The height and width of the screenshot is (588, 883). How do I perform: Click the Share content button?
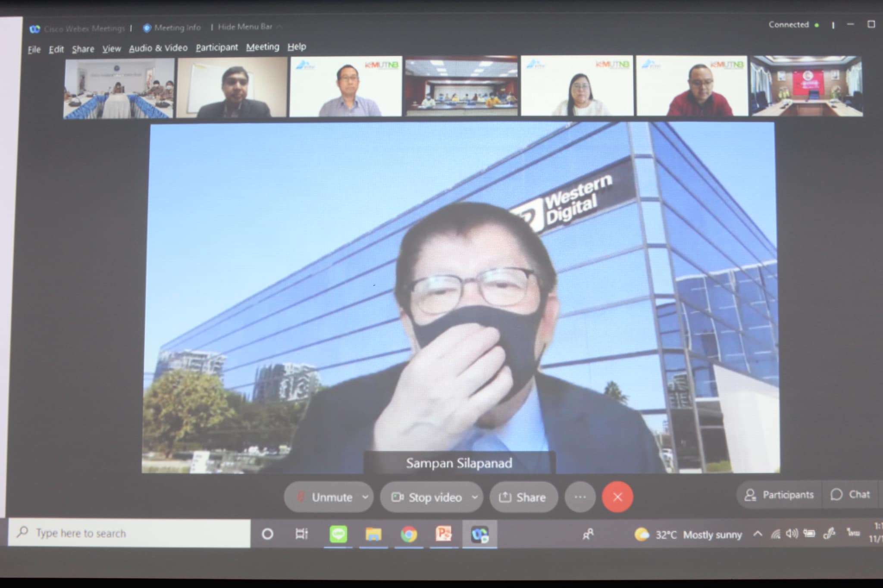coord(523,497)
